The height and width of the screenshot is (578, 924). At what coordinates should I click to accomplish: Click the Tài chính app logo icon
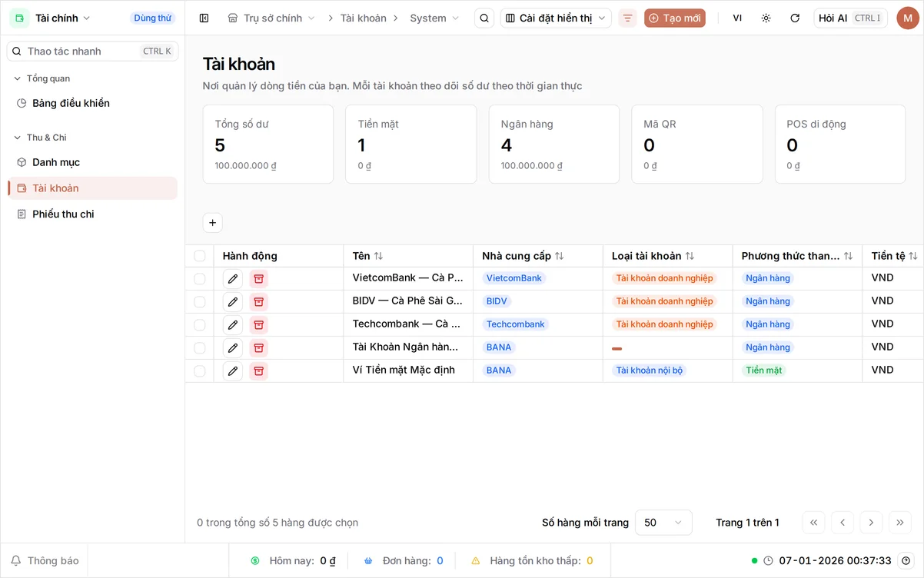tap(19, 18)
